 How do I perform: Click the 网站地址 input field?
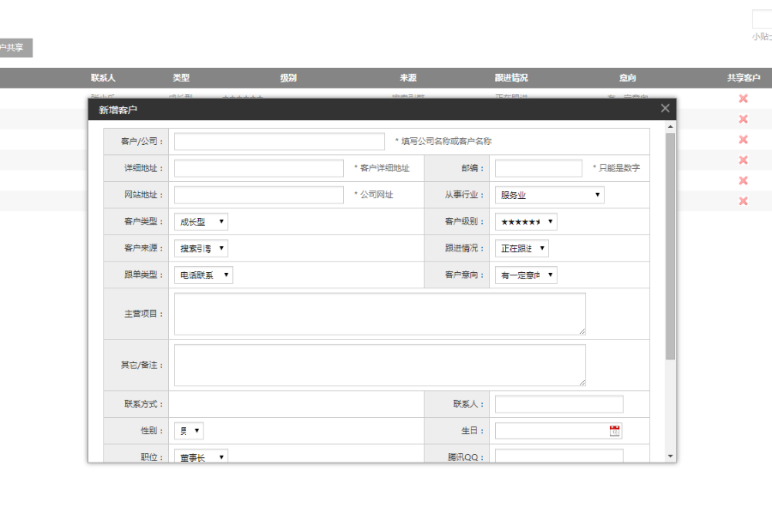(x=258, y=195)
